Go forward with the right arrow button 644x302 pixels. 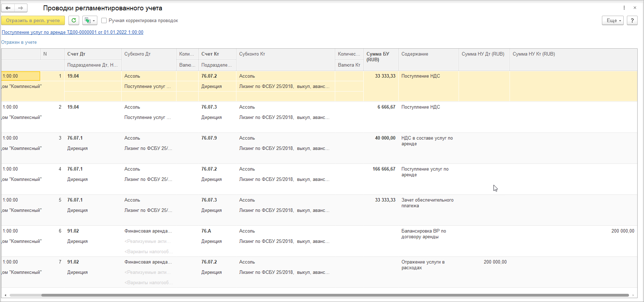click(21, 8)
